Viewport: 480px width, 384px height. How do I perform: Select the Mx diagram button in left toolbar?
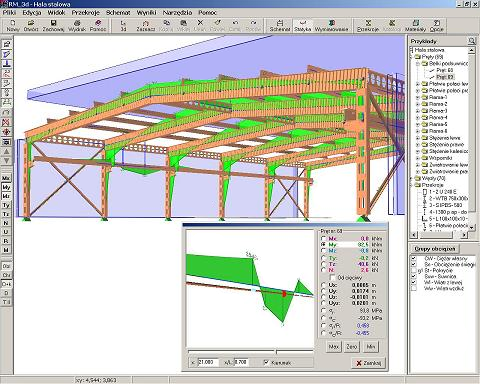pyautogui.click(x=6, y=178)
